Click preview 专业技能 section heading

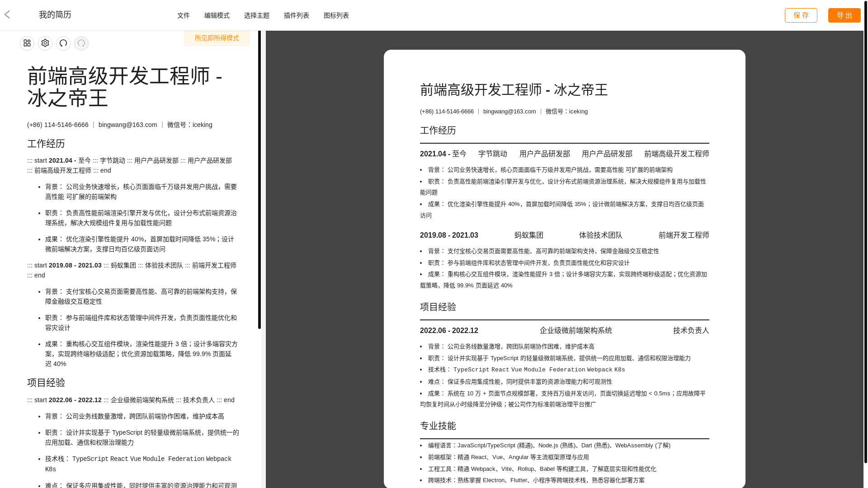click(x=438, y=426)
